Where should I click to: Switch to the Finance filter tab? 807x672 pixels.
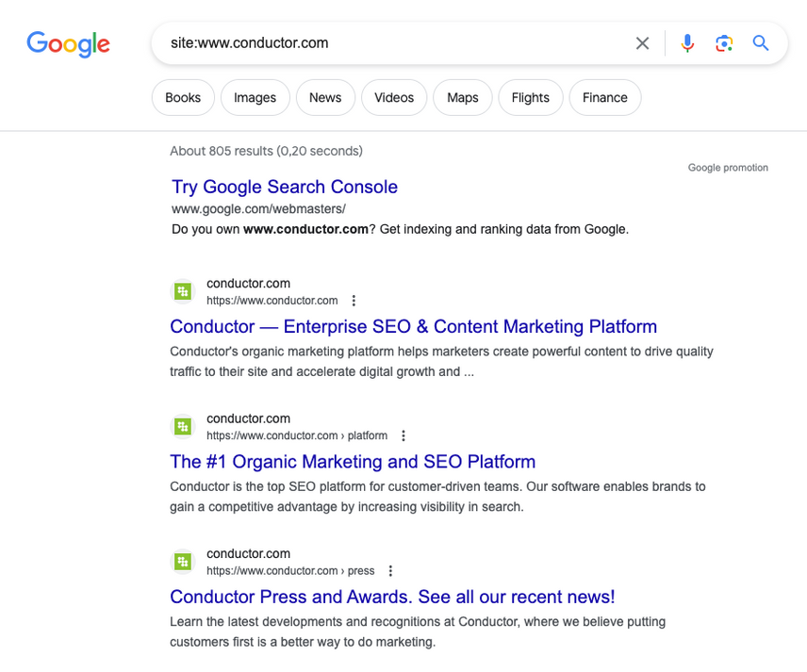[604, 97]
